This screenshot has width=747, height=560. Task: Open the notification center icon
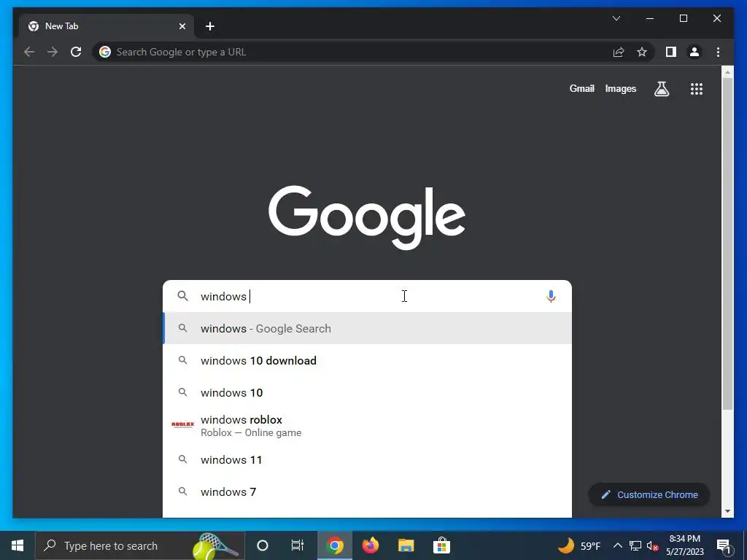724,545
